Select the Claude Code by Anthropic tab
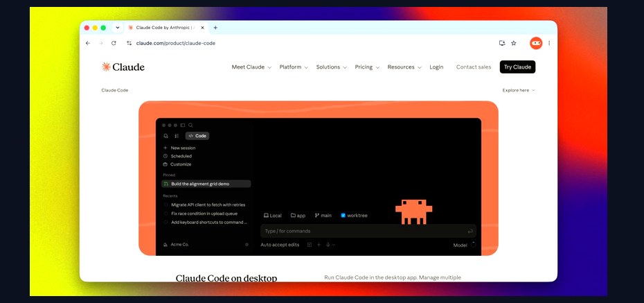 [x=165, y=28]
